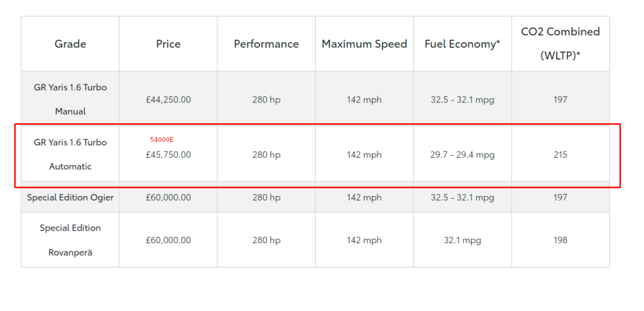Image resolution: width=644 pixels, height=311 pixels.
Task: Click the Grade column header
Action: [x=70, y=44]
